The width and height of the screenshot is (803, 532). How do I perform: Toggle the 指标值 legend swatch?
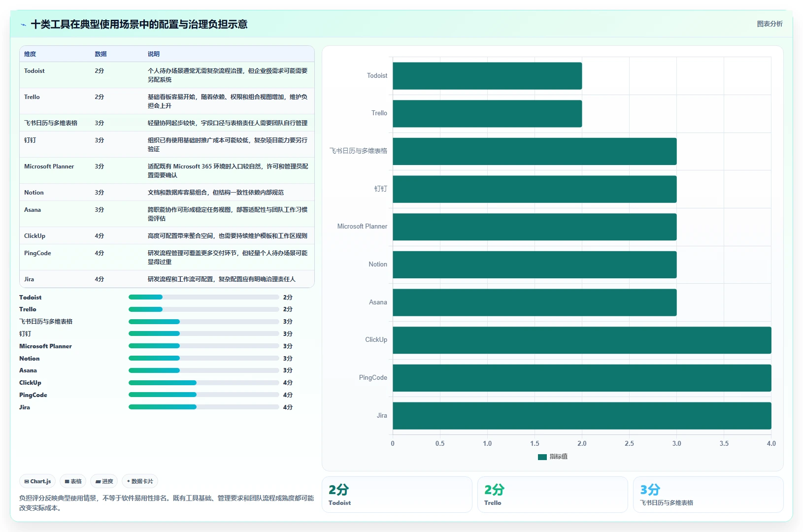click(542, 457)
